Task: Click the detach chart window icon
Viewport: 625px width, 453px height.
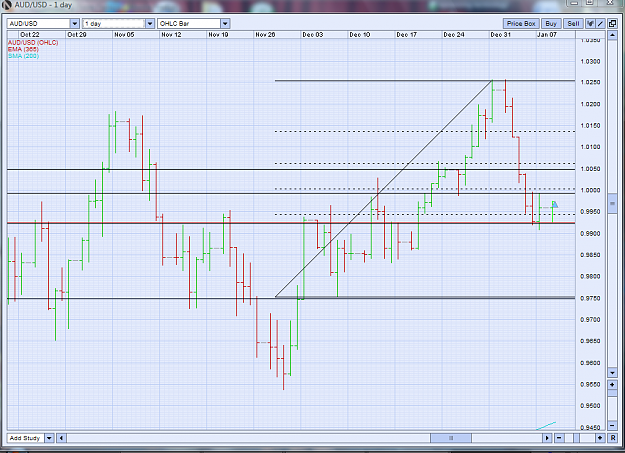Action: (612, 24)
